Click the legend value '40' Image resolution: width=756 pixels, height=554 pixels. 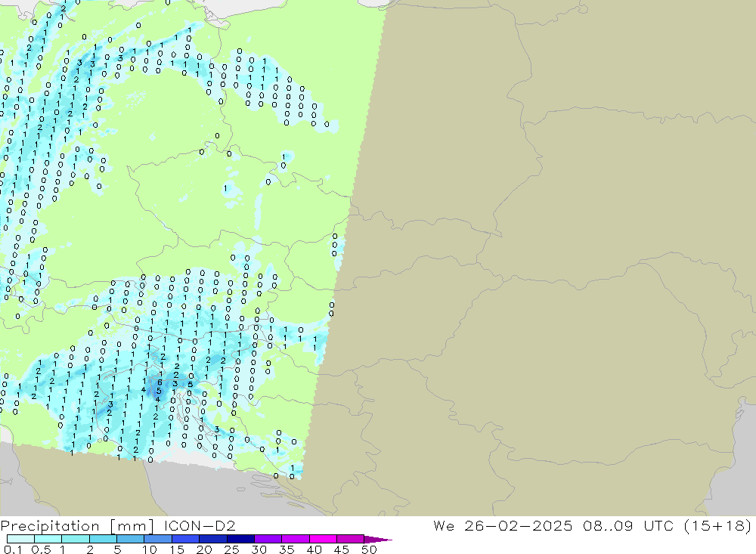click(x=314, y=549)
